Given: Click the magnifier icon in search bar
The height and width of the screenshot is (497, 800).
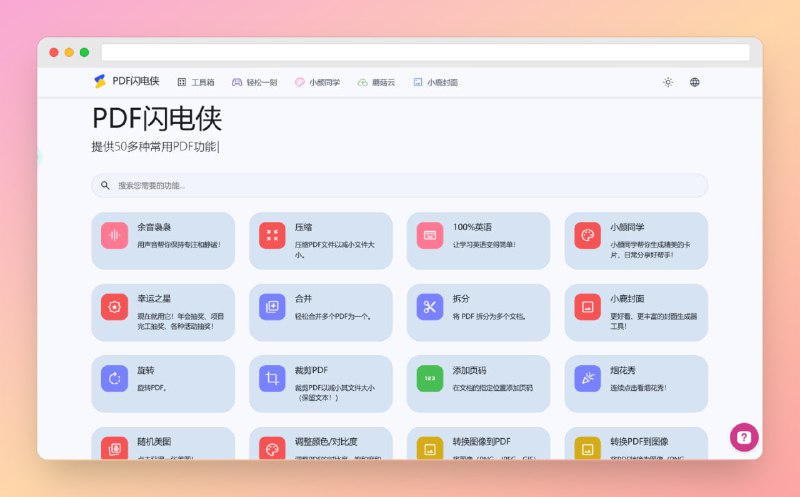Looking at the screenshot, I should pos(105,185).
